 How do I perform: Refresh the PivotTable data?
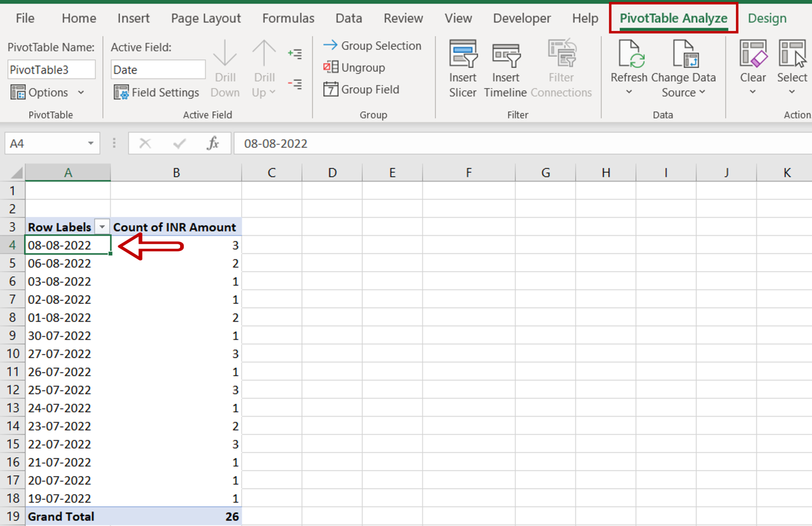(x=629, y=63)
